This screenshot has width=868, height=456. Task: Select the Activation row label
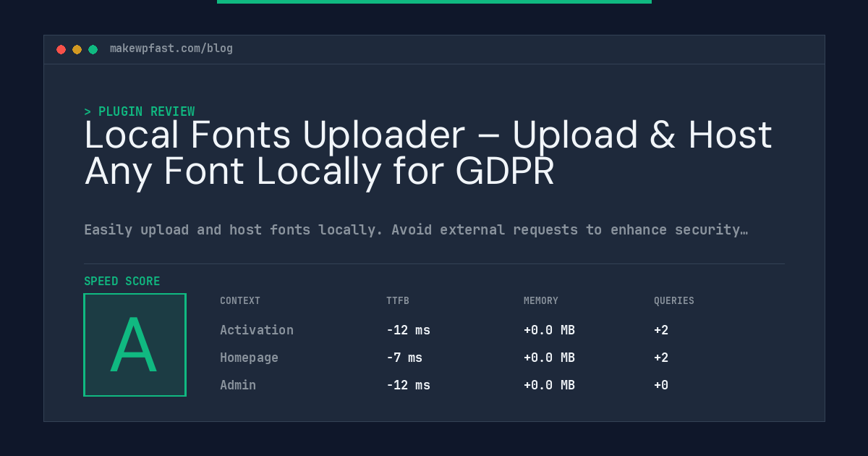257,330
